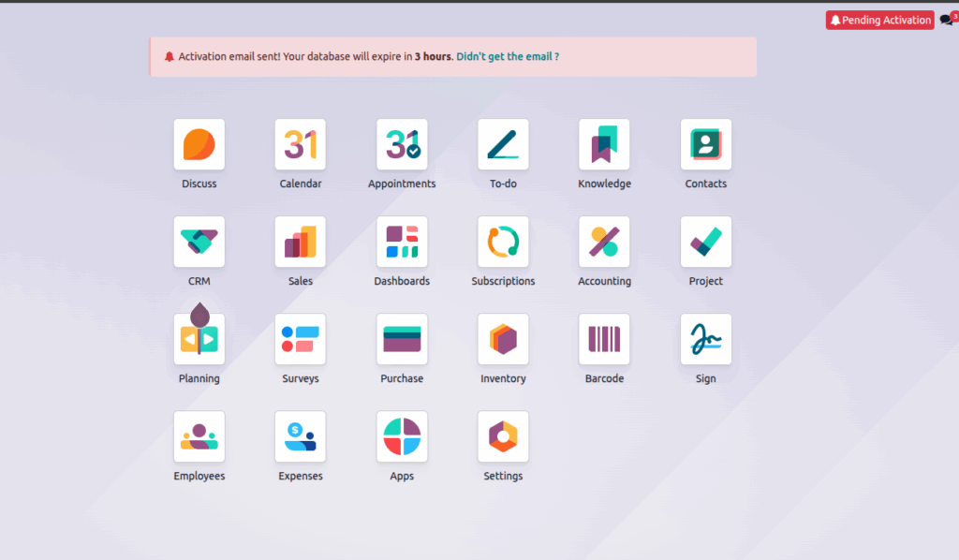Open the Settings app icon

503,436
